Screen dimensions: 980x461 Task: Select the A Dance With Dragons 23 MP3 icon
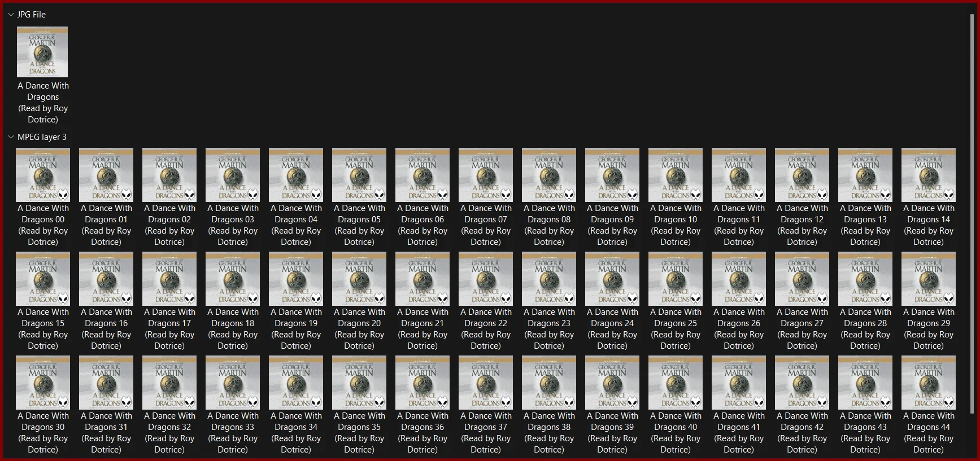click(x=549, y=279)
